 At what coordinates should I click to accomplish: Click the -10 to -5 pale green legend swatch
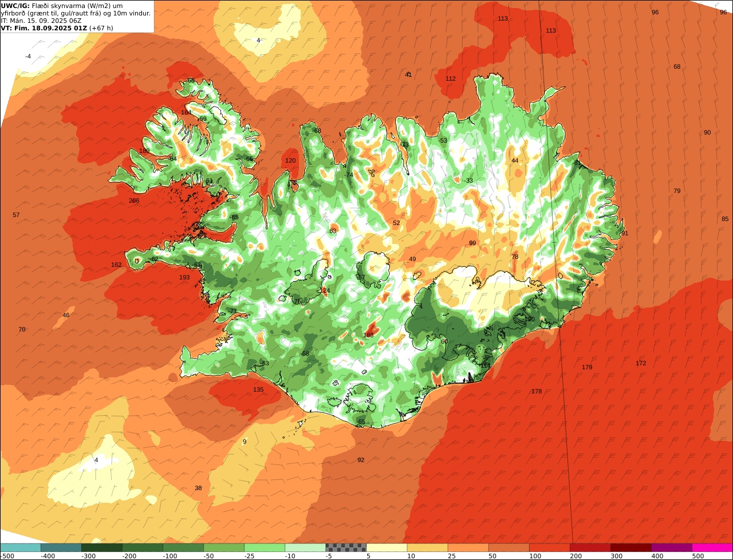tap(305, 548)
